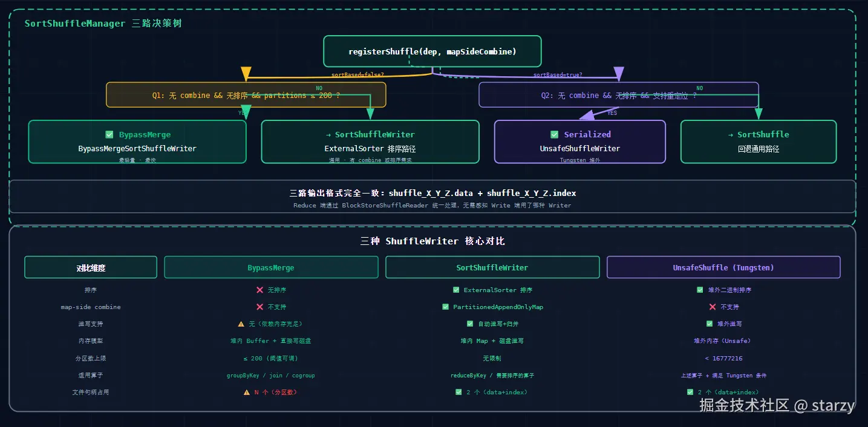Click the sortBased=true? branch label
Screen dimensions: 868x427
pyautogui.click(x=558, y=75)
